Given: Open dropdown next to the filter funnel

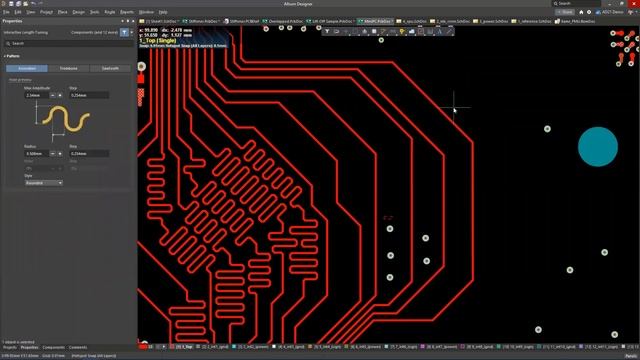Looking at the screenshot, I should (x=131, y=32).
